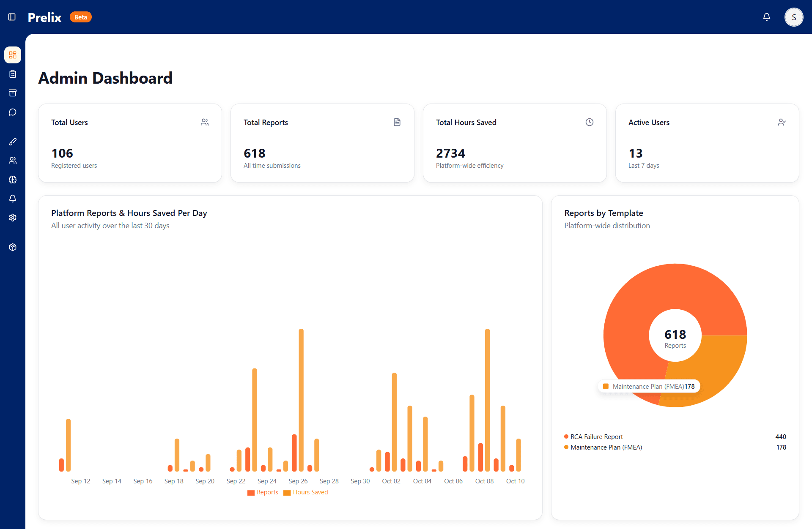This screenshot has height=529, width=812.
Task: Open the archive box icon in sidebar
Action: tap(13, 93)
